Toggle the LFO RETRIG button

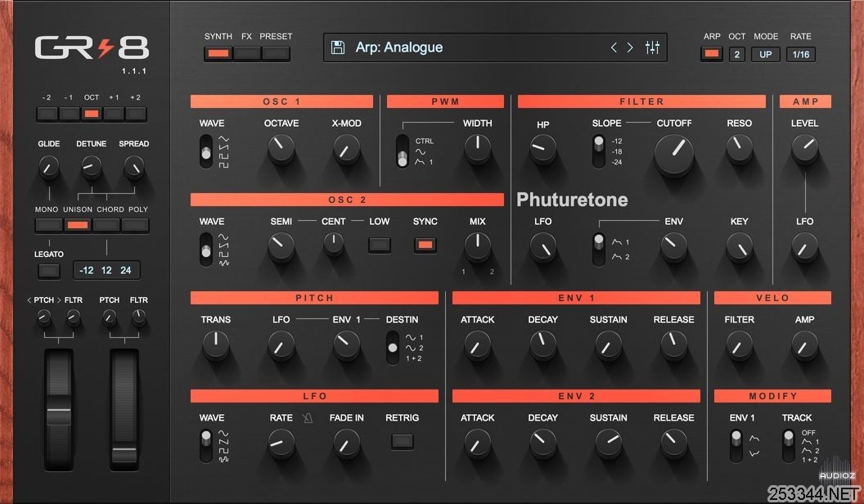coord(403,441)
